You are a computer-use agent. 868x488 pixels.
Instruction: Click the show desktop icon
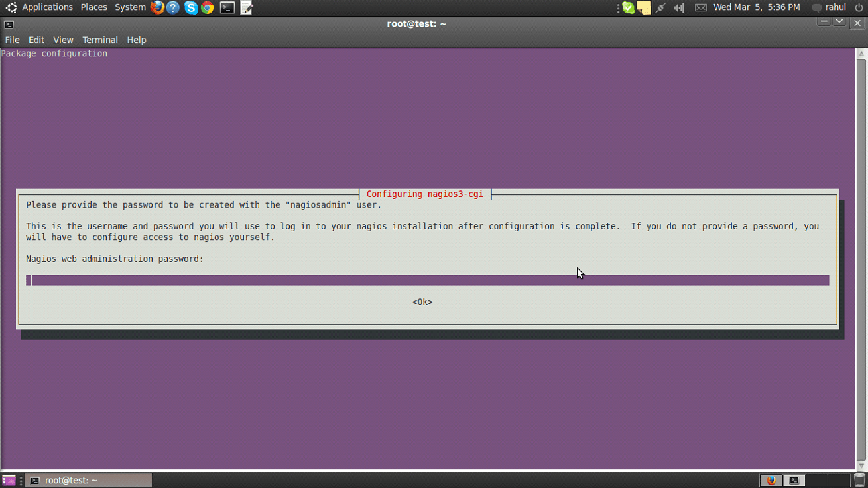tap(9, 481)
